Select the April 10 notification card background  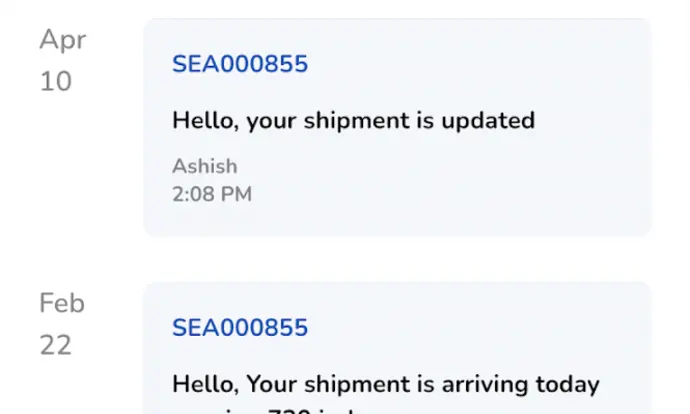tap(397, 128)
